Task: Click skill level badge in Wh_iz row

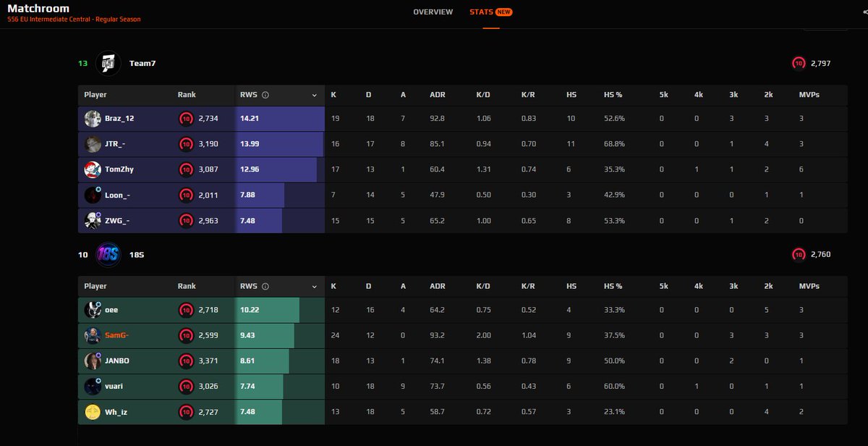Action: click(x=186, y=412)
